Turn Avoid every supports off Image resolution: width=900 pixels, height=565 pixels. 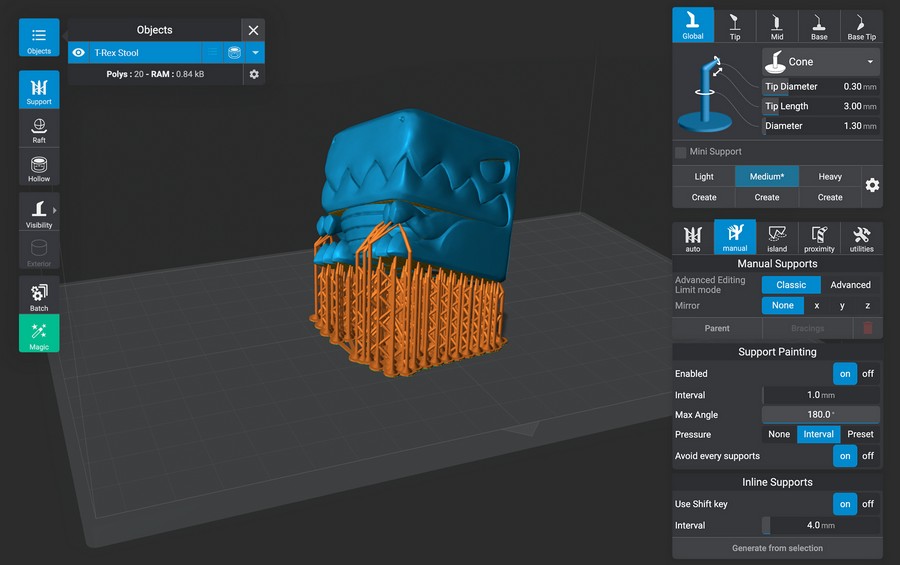coord(868,456)
